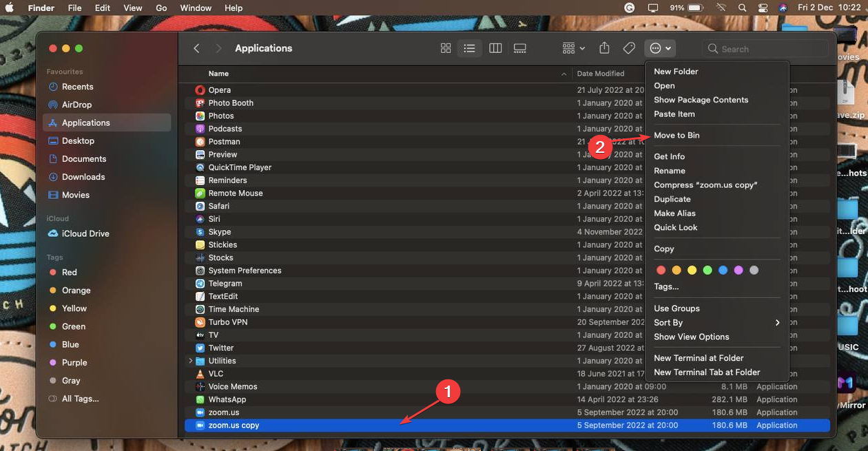Select the Opera app icon row
Image resolution: width=868 pixels, height=451 pixels.
tap(200, 90)
